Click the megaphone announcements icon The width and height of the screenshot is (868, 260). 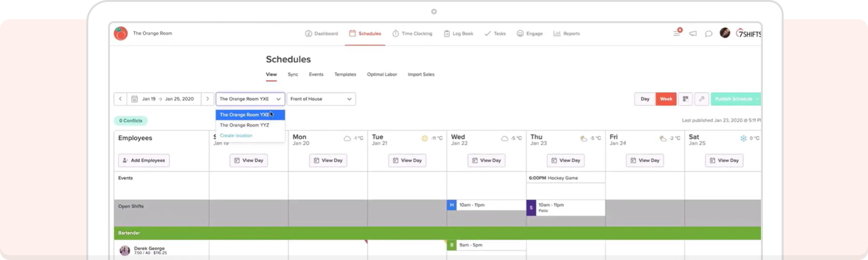693,34
